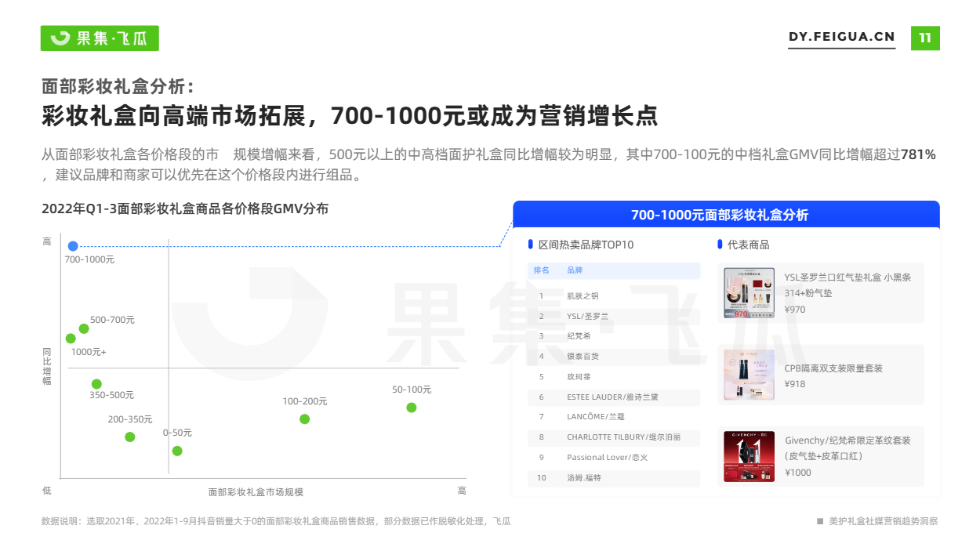Click the CPB隔离双支装限量套装 title
This screenshot has width=980, height=551.
click(833, 368)
